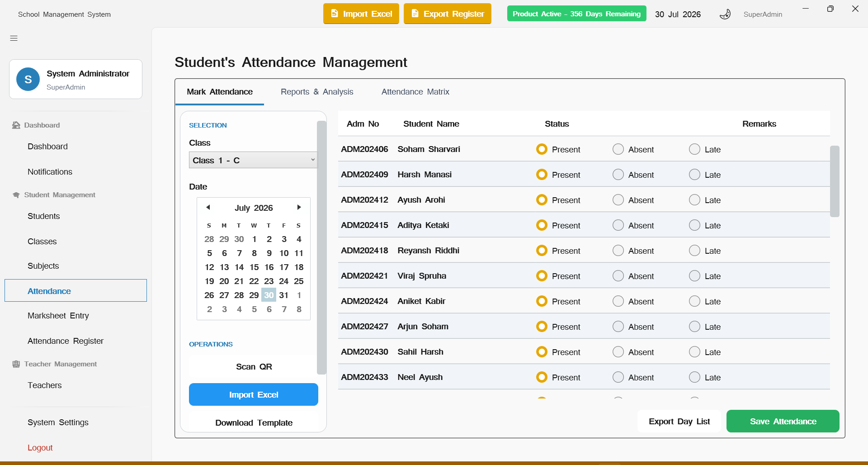Click Save Attendance button
Viewport: 868px width, 465px height.
(783, 421)
